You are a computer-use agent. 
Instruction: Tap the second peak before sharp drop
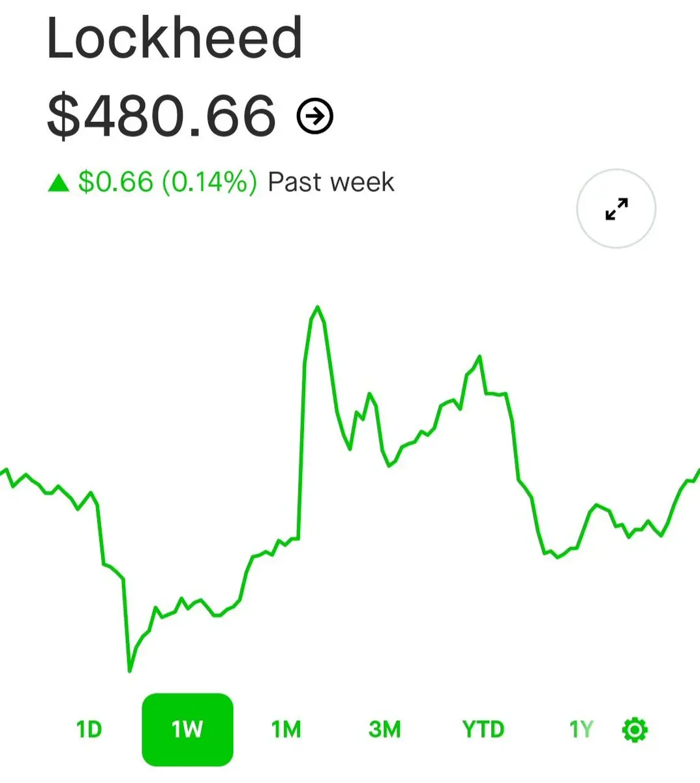pos(479,356)
